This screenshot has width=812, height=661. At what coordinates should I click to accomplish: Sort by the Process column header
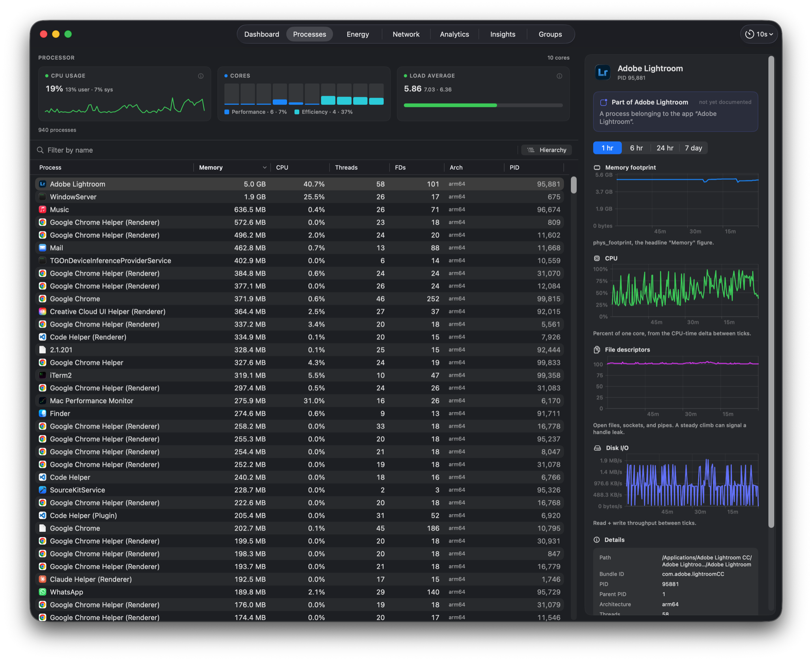(114, 167)
